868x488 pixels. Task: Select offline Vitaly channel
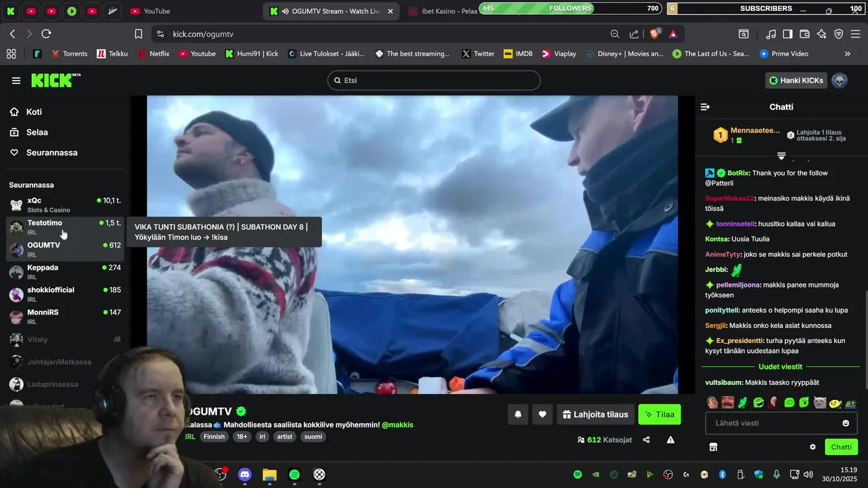(65, 339)
